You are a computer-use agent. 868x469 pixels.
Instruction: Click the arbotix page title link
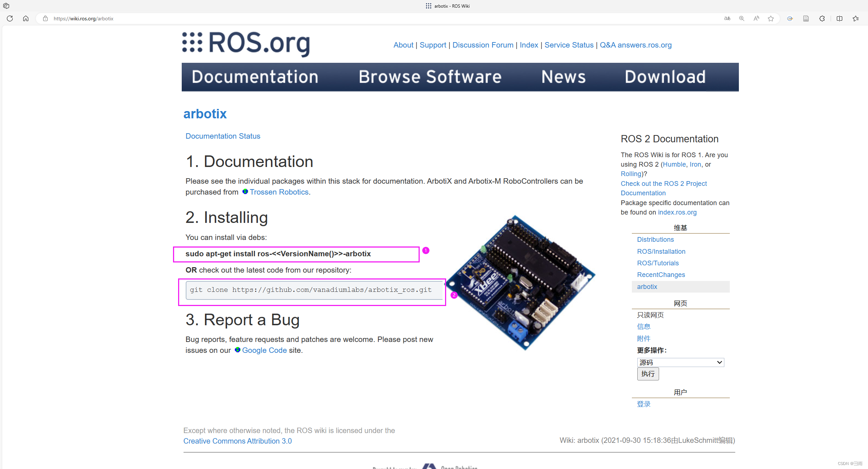click(205, 114)
